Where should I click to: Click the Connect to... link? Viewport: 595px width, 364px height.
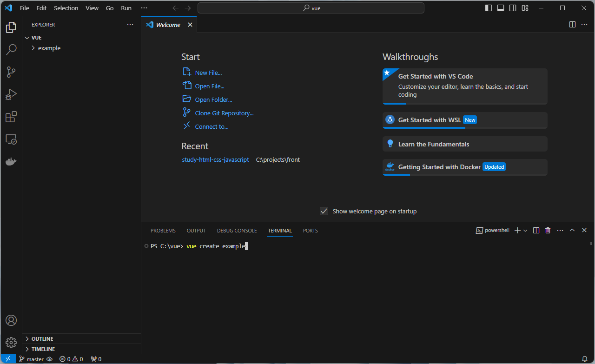click(212, 126)
